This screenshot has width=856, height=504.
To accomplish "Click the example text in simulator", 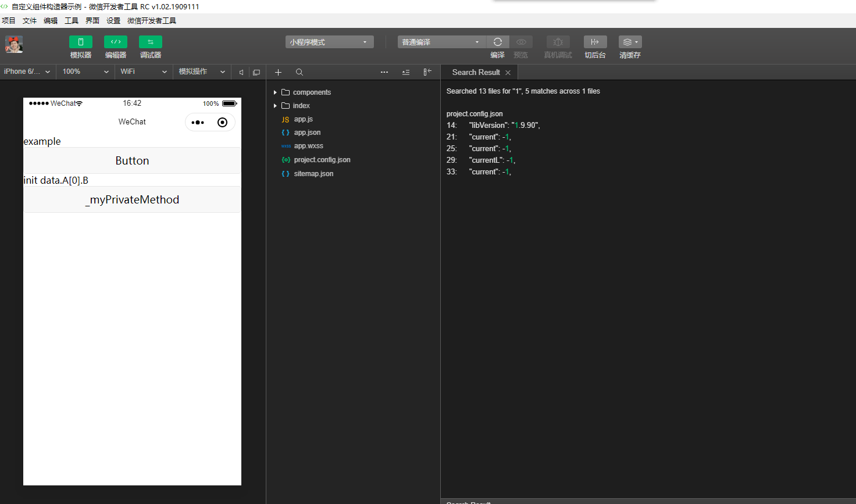I will (x=42, y=141).
